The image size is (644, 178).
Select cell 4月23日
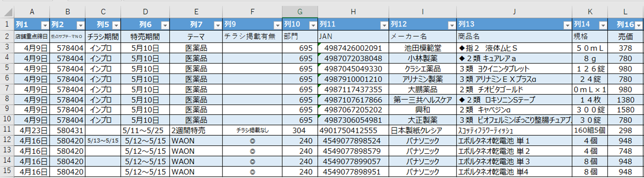pyautogui.click(x=32, y=130)
